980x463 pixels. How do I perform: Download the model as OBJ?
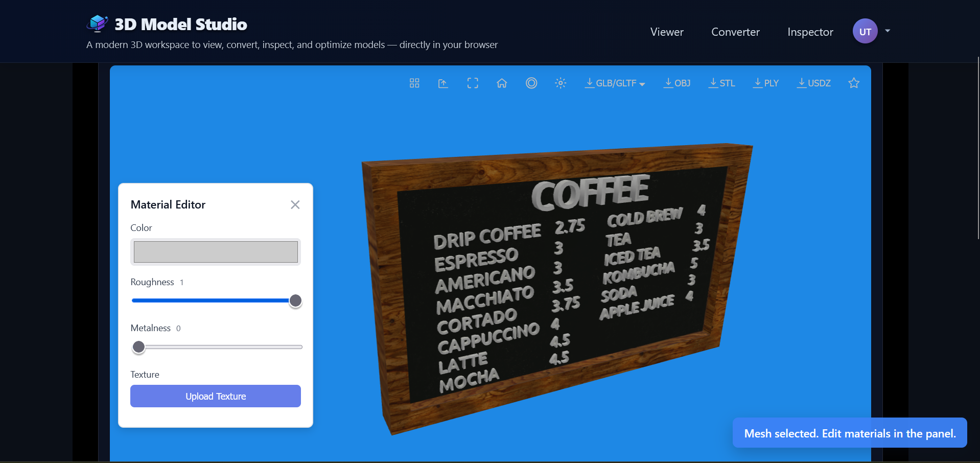point(676,82)
